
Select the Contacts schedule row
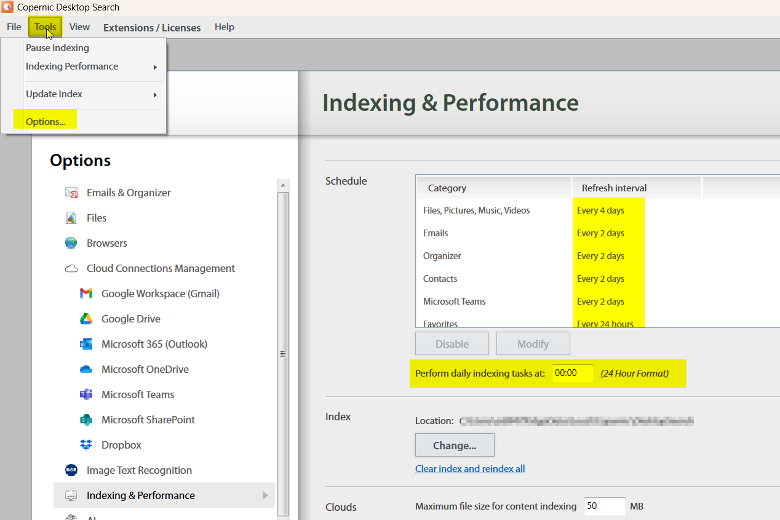(597, 279)
